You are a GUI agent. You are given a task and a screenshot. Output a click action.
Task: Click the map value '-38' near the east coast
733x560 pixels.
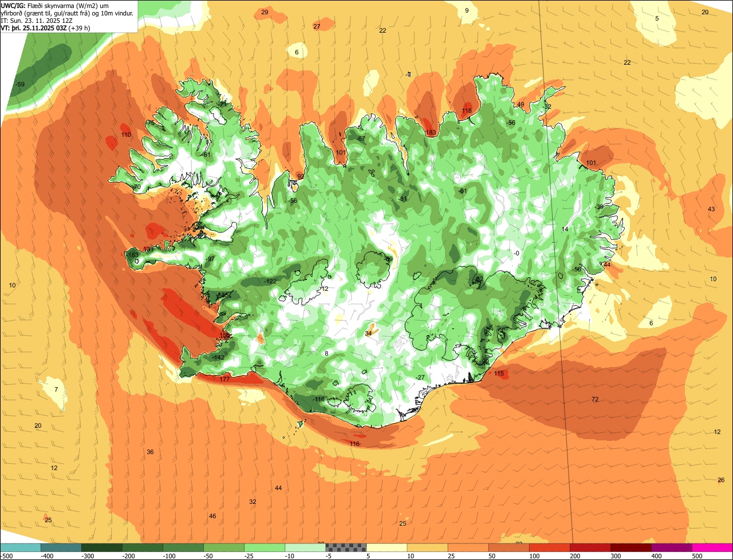point(599,207)
